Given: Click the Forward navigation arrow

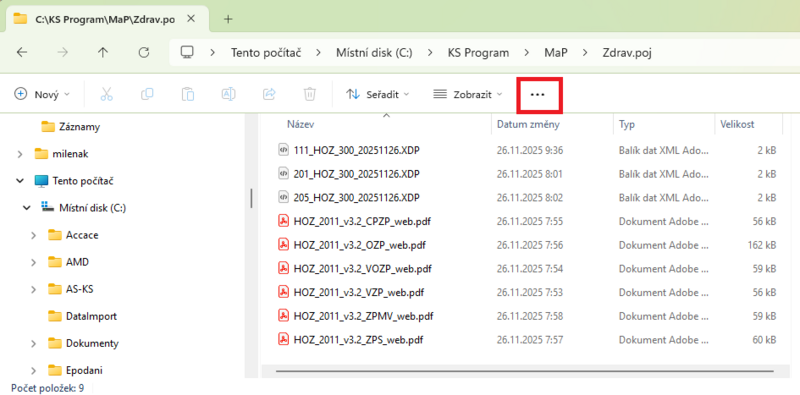Looking at the screenshot, I should click(x=62, y=52).
